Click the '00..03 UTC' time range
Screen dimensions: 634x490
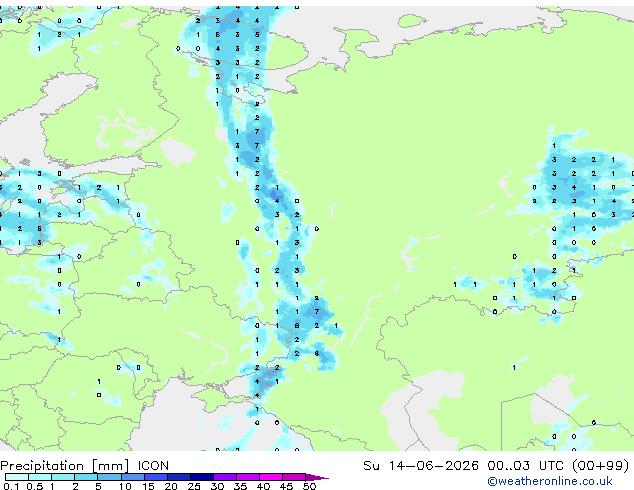(x=525, y=466)
